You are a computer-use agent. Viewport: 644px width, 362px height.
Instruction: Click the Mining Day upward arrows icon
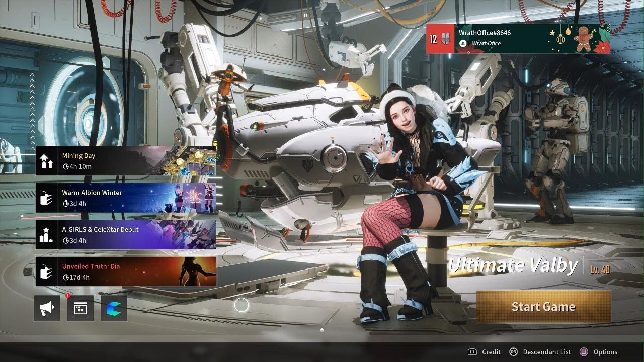pyautogui.click(x=47, y=161)
